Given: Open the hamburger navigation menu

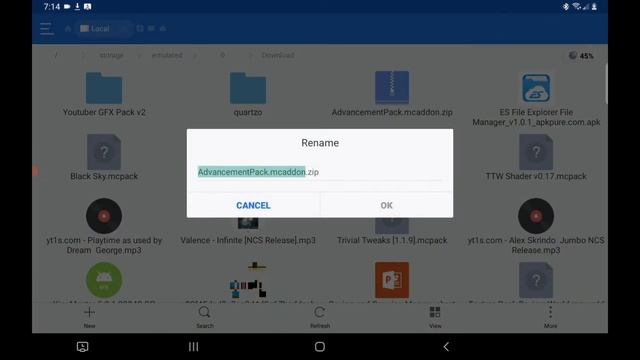Looking at the screenshot, I should 47,29.
